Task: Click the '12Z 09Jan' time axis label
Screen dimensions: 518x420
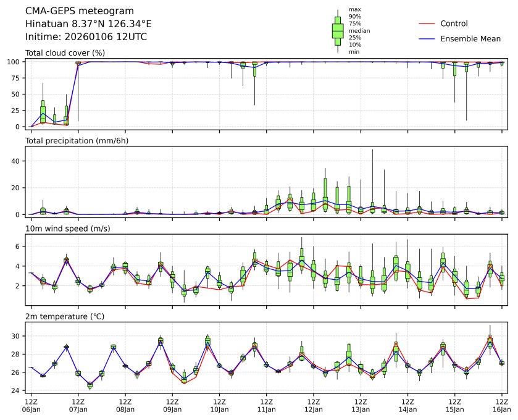Action: (172, 405)
